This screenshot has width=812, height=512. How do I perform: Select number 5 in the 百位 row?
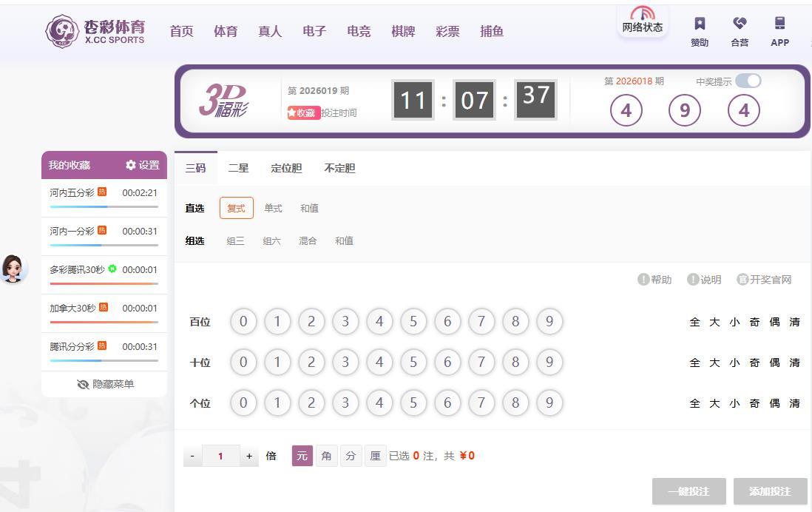coord(413,321)
